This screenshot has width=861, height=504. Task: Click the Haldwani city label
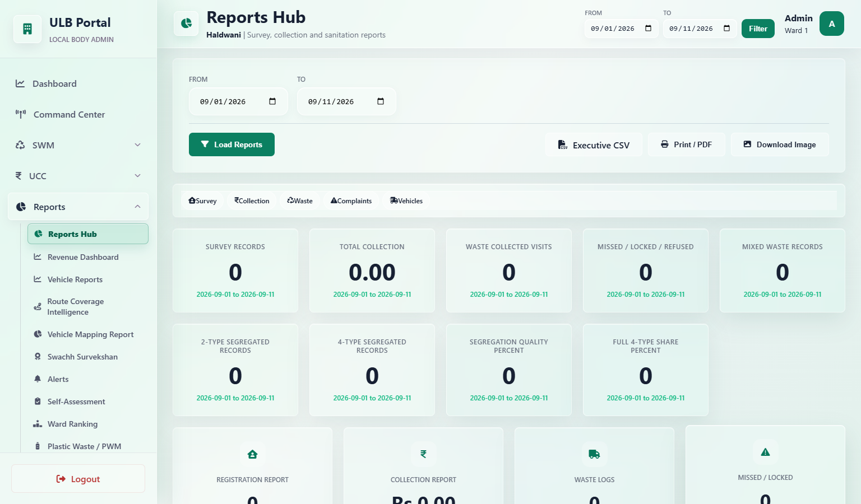[224, 35]
